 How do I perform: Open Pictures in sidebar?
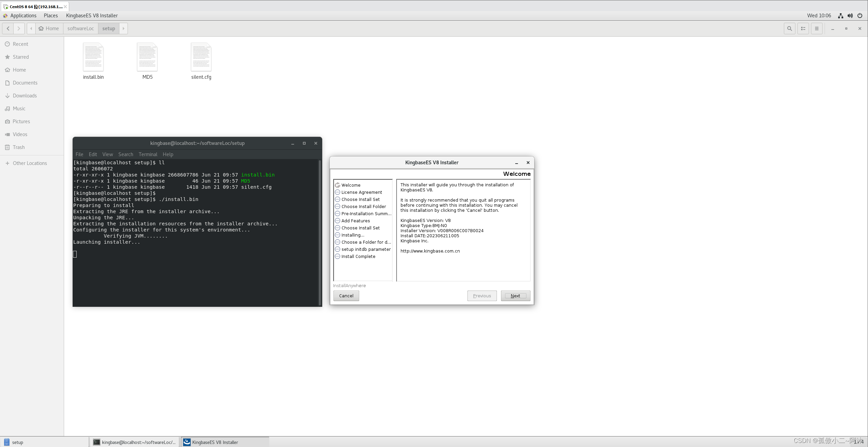coord(32,122)
